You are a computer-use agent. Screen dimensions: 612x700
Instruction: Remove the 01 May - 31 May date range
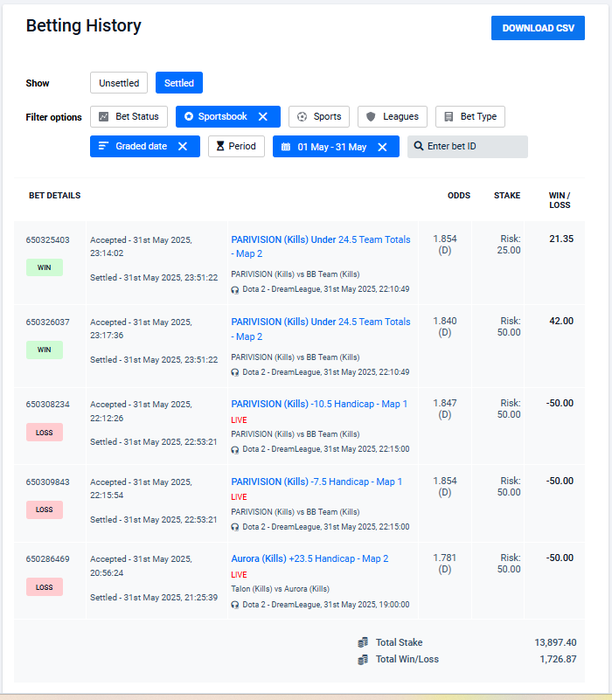point(382,147)
